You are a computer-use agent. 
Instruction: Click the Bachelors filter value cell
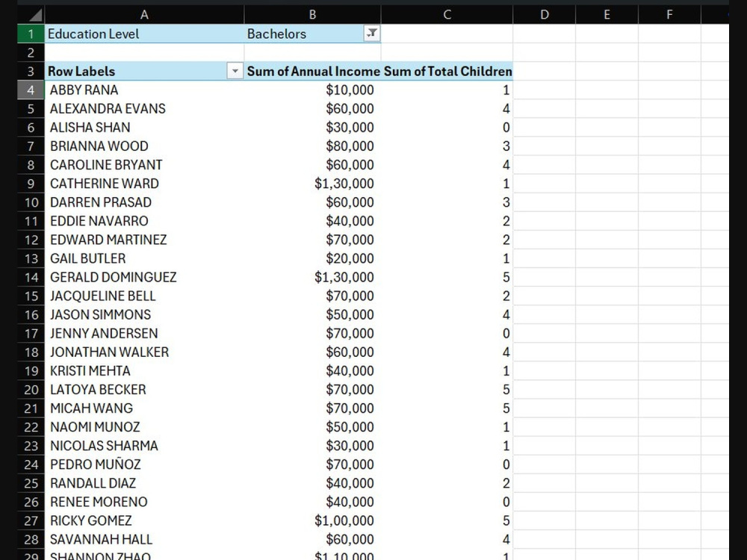coord(312,34)
